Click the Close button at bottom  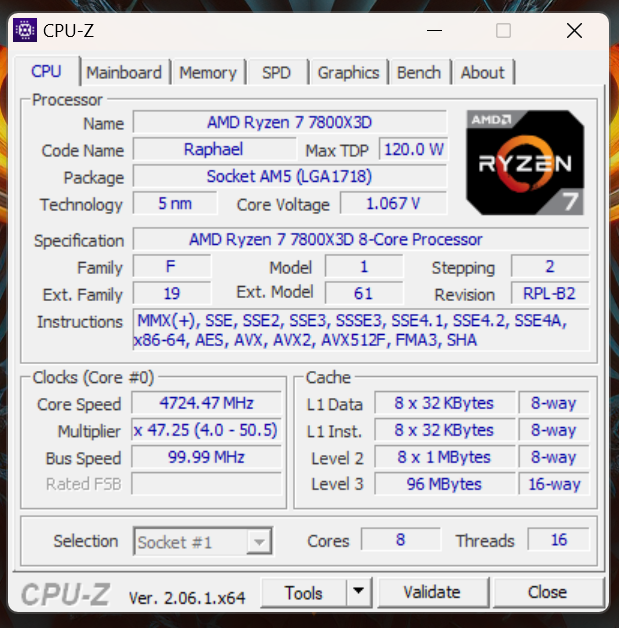pos(548,592)
